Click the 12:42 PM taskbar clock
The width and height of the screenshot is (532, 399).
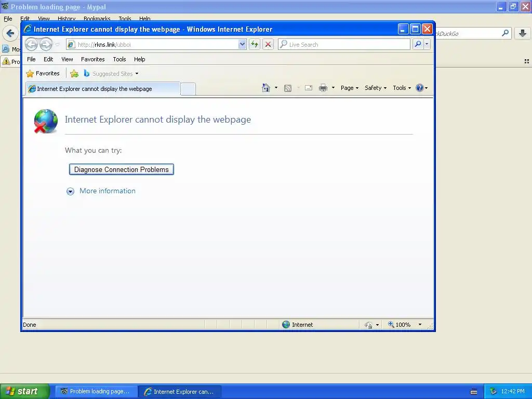[x=513, y=391]
